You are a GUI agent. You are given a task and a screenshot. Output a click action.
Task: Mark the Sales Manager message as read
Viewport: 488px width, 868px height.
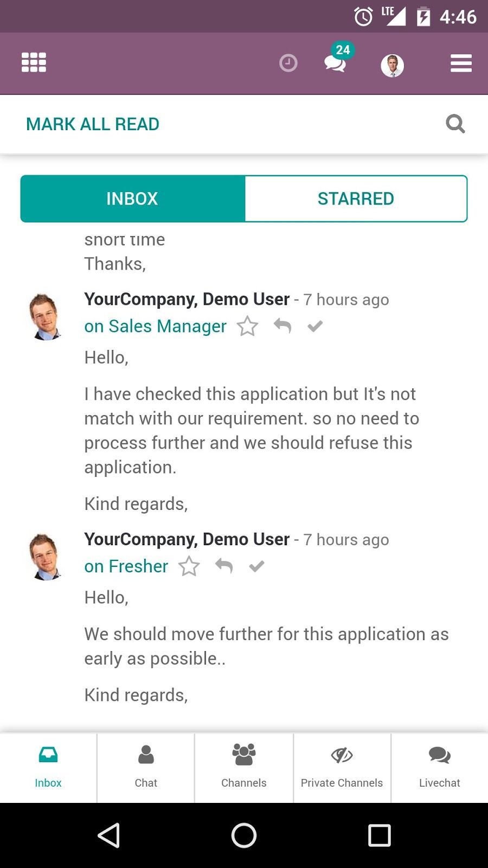pos(315,326)
